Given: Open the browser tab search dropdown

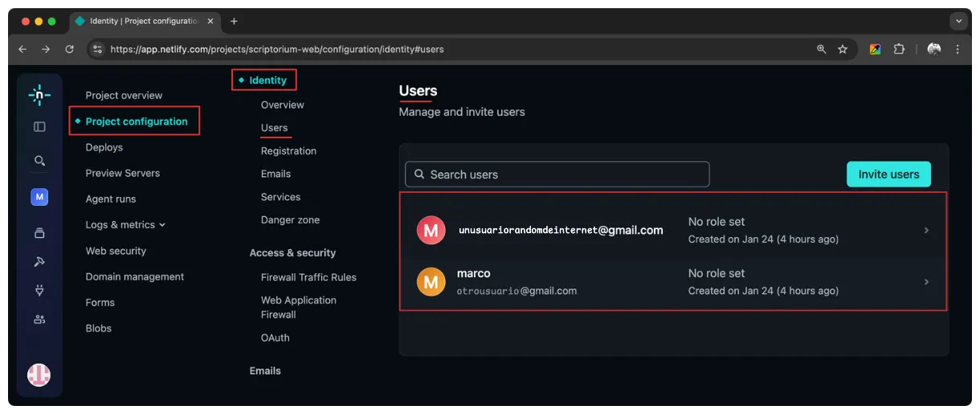Looking at the screenshot, I should 958,21.
